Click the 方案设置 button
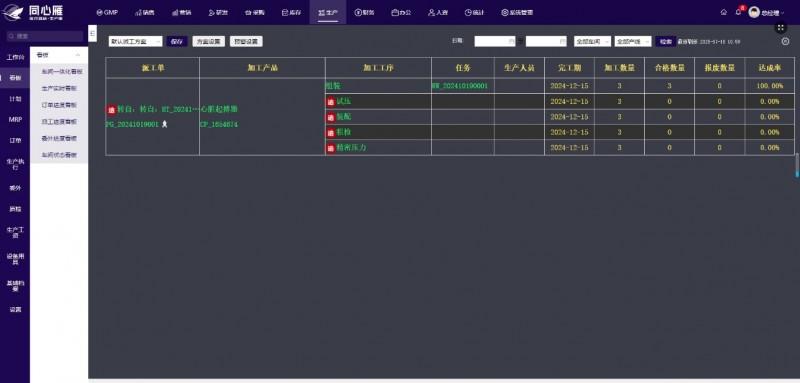 tap(208, 41)
